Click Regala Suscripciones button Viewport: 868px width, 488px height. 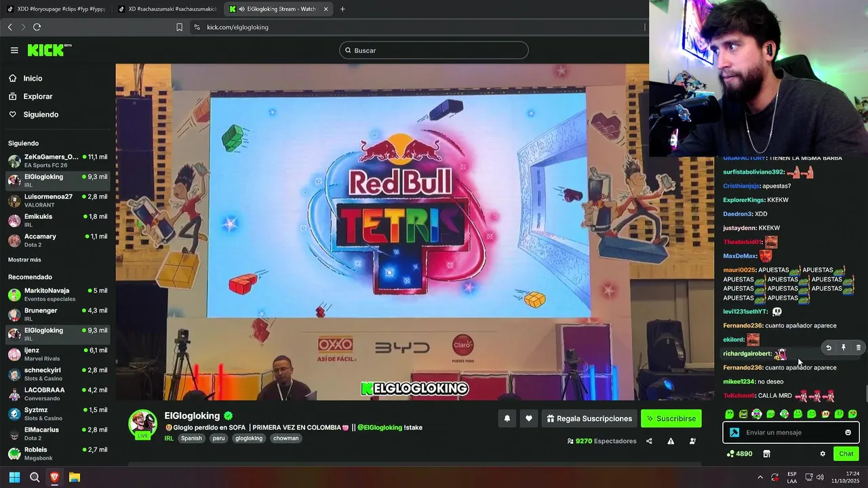click(x=590, y=419)
